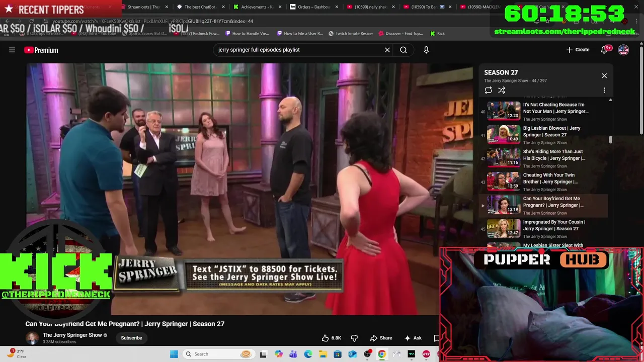Open File Explorer from the taskbar
Screen dimensions: 644x362
[323, 354]
